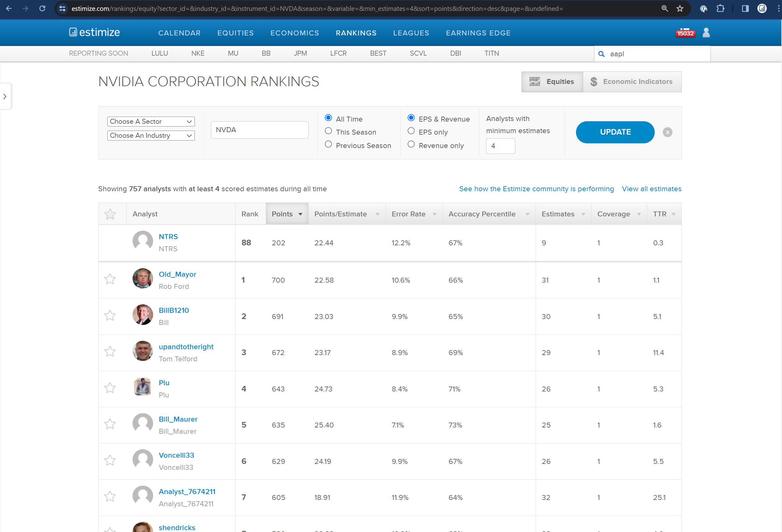Image resolution: width=782 pixels, height=532 pixels.
Task: Click the red notifications badge 15032
Action: 685,33
